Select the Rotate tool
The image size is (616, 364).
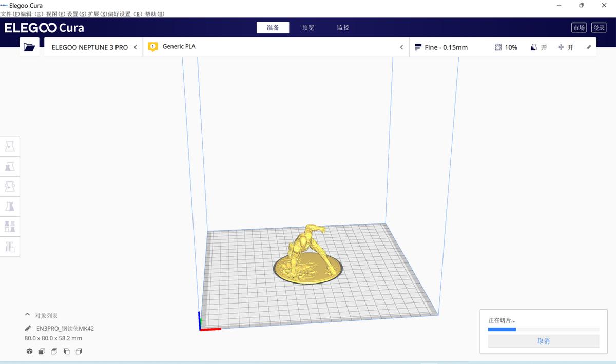pyautogui.click(x=10, y=186)
